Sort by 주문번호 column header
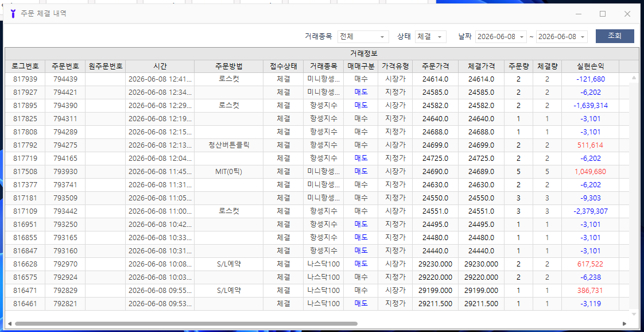Viewport: 644px width, 332px height. click(65, 65)
